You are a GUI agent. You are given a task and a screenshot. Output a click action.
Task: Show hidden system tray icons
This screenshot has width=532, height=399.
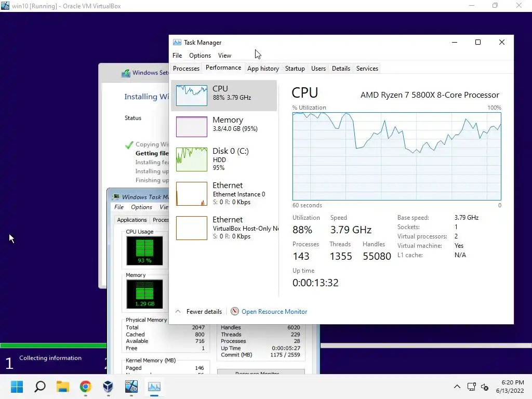click(457, 387)
